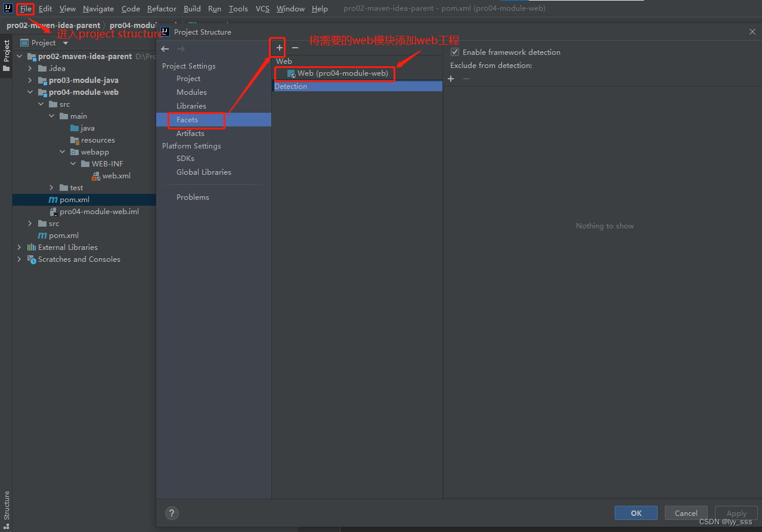Click the webapp folder icon
This screenshot has height=532, width=762.
(75, 152)
